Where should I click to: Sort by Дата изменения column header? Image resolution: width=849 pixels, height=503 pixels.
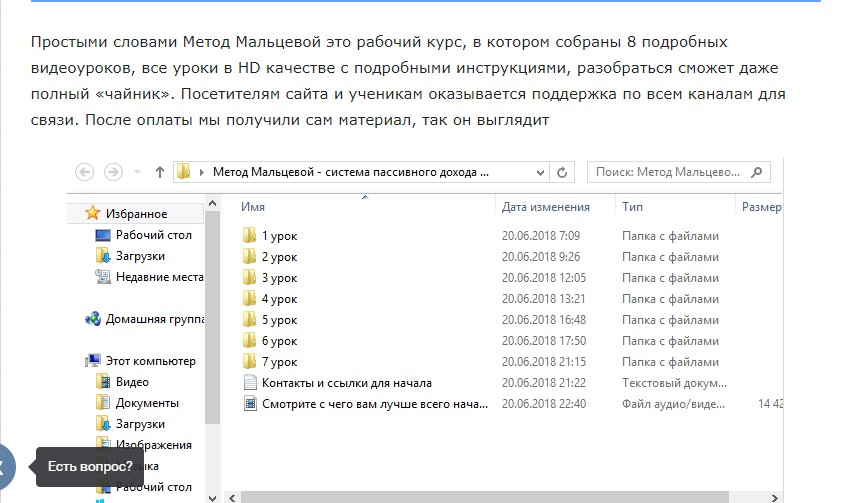coord(545,207)
